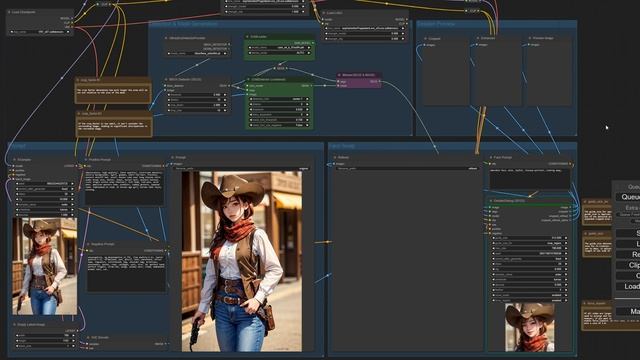Click the DetailerDebug face close-up thumbnail
The image size is (640, 360).
[x=529, y=327]
